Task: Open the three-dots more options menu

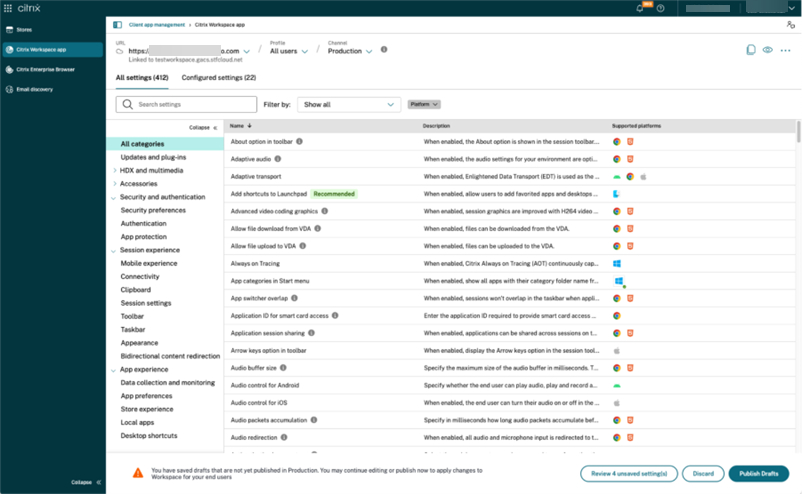Action: tap(785, 49)
